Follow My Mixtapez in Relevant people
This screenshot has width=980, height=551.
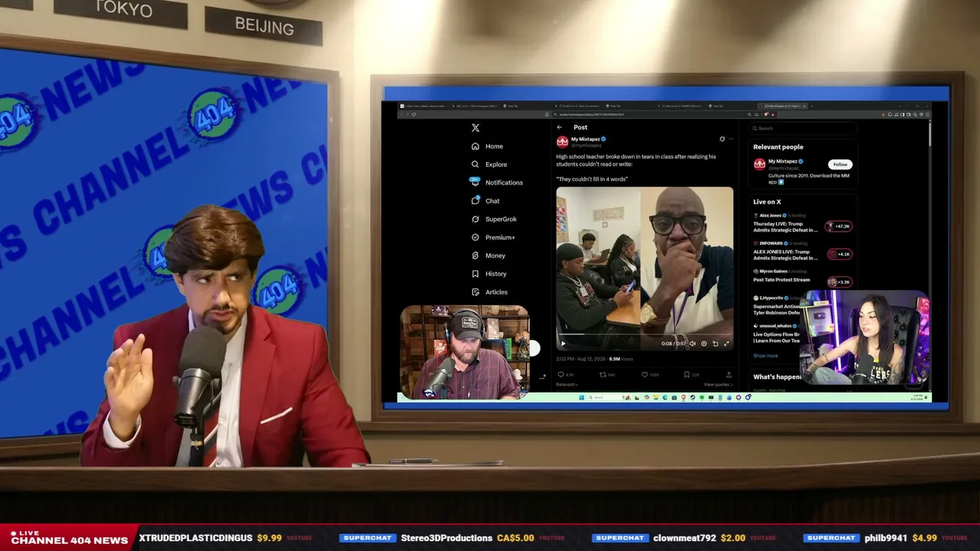point(840,165)
